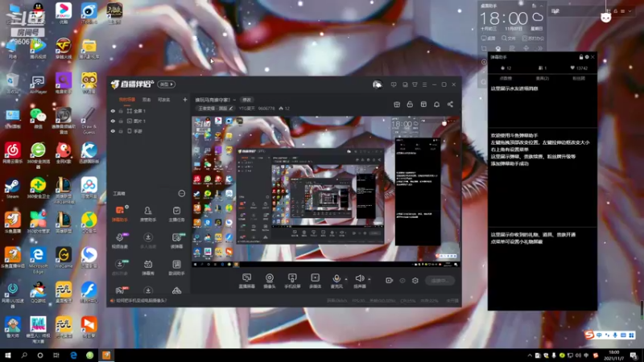Open stream settings gear icon
This screenshot has width=644, height=362.
[x=415, y=281]
